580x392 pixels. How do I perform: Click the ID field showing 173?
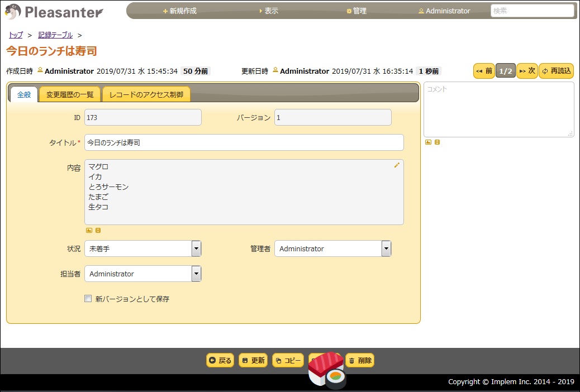click(143, 117)
